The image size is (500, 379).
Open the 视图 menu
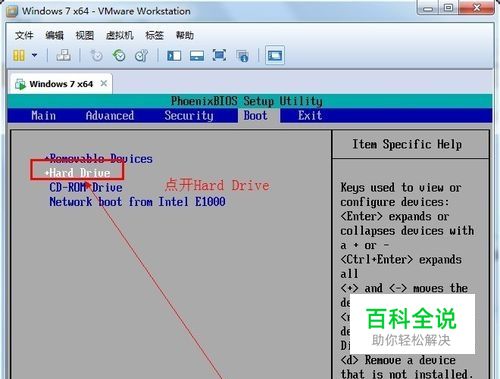pyautogui.click(x=85, y=35)
